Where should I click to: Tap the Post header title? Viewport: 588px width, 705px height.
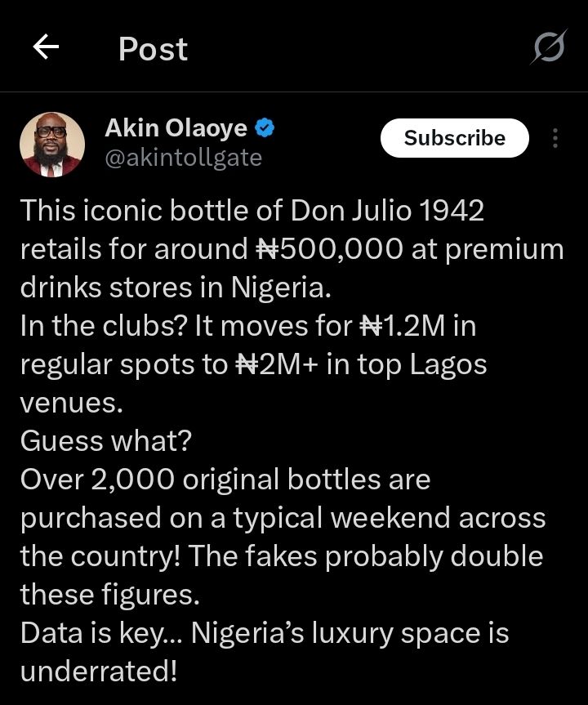(153, 49)
